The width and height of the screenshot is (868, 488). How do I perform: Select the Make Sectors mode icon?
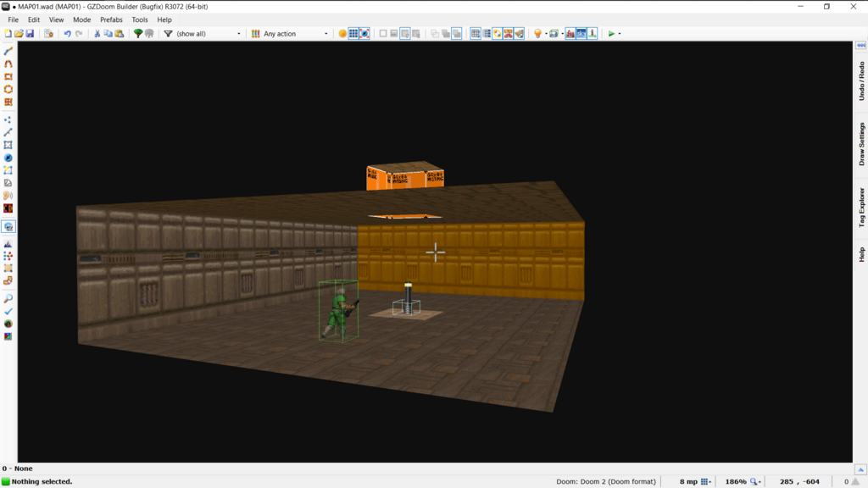[8, 170]
